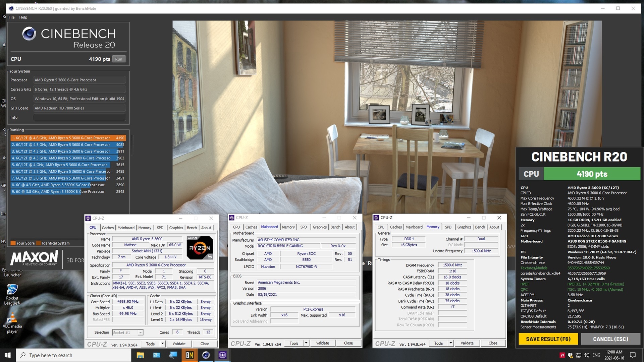Click Validate in the CPU-Z CPU window
644x362 pixels.
point(179,344)
